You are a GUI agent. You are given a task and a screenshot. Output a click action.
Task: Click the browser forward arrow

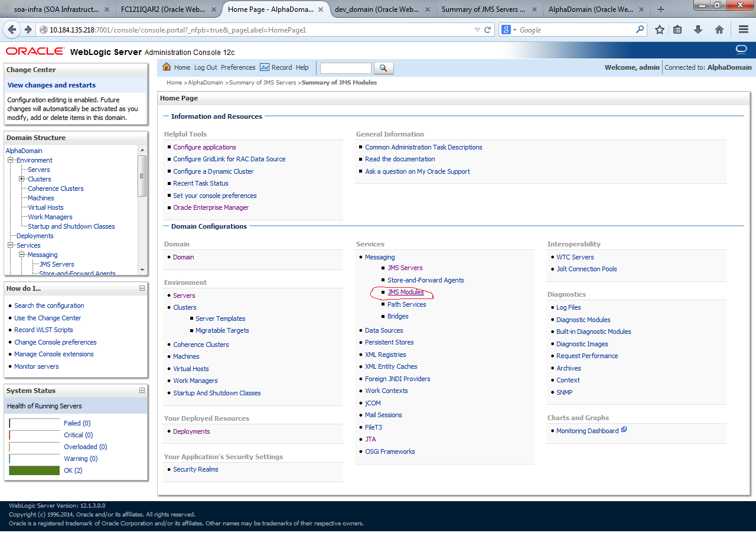coord(28,30)
